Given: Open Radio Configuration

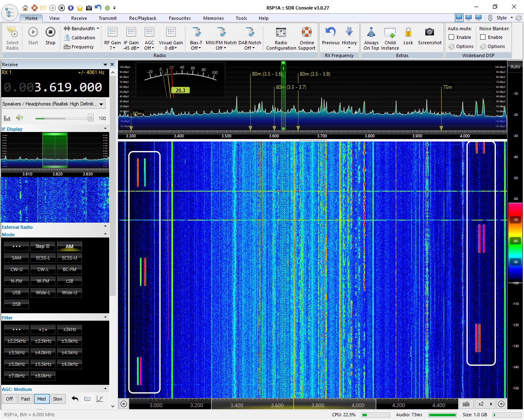Looking at the screenshot, I should tap(281, 33).
